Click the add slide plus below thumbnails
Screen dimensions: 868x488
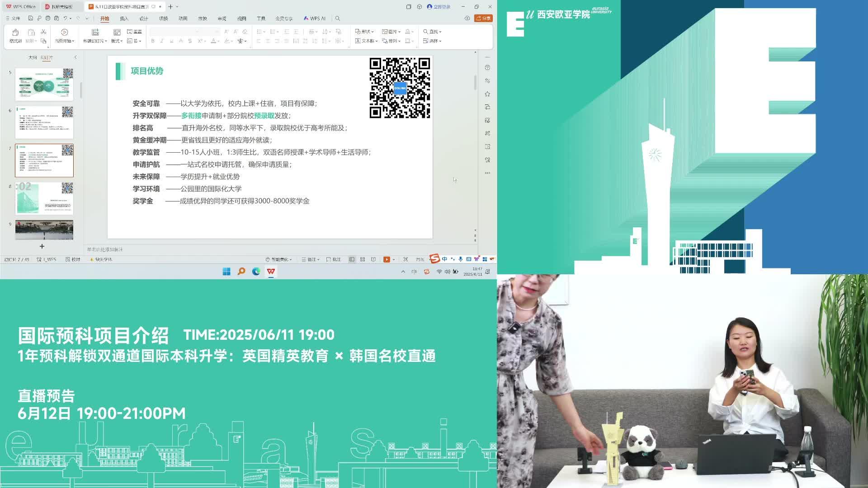coord(42,246)
